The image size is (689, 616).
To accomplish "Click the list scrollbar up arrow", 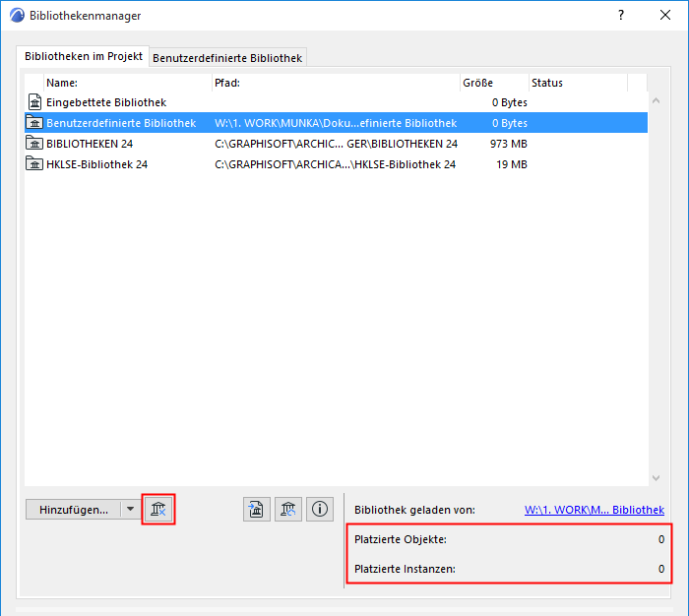I will click(x=657, y=100).
